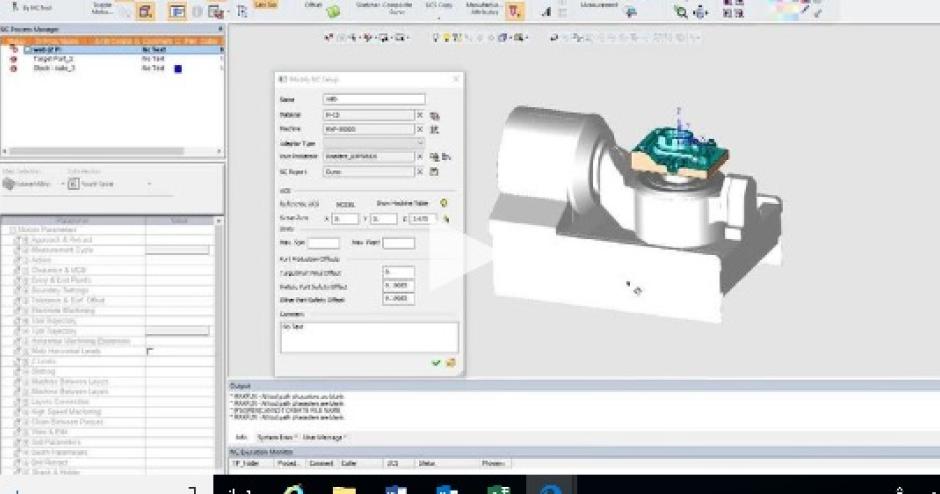Toggle visibility icon for Target Part_1
This screenshot has width=940, height=494.
pyautogui.click(x=13, y=59)
